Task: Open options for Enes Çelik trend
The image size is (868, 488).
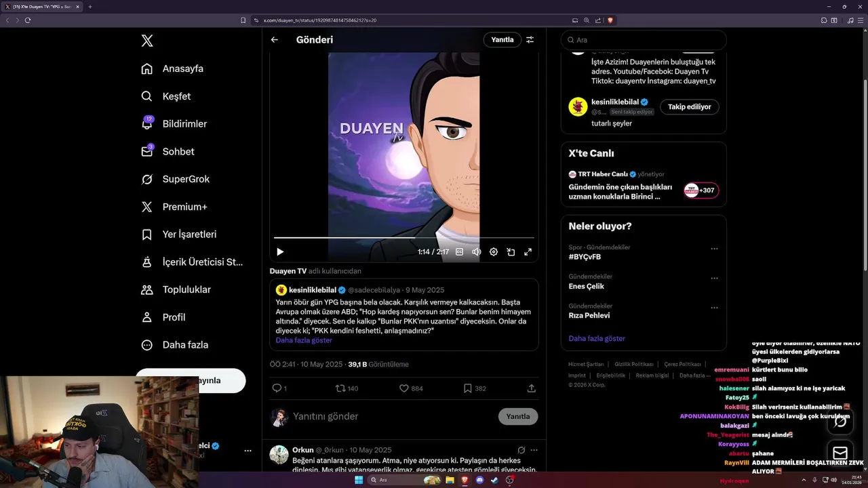Action: [x=714, y=278]
